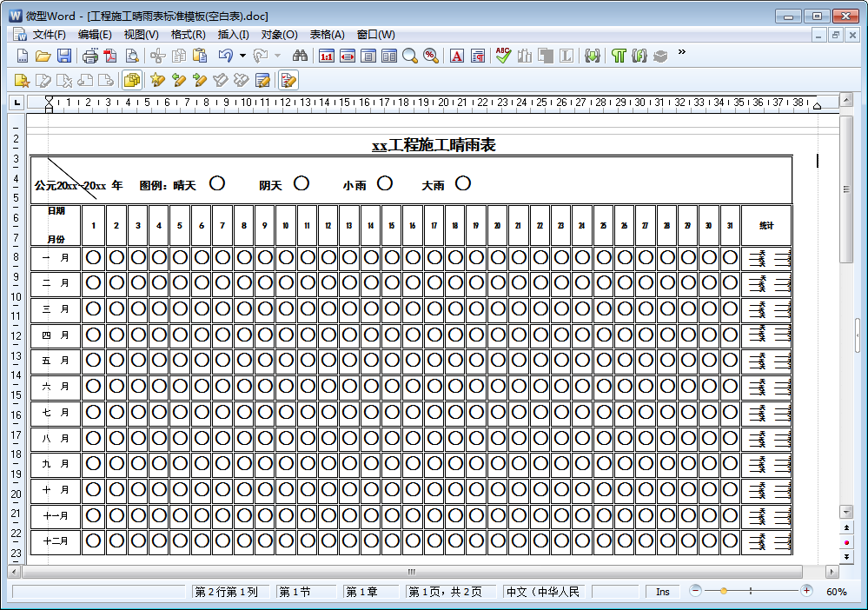Screen dimensions: 868x610
Task: Open the 编辑(E) menu
Action: point(95,35)
